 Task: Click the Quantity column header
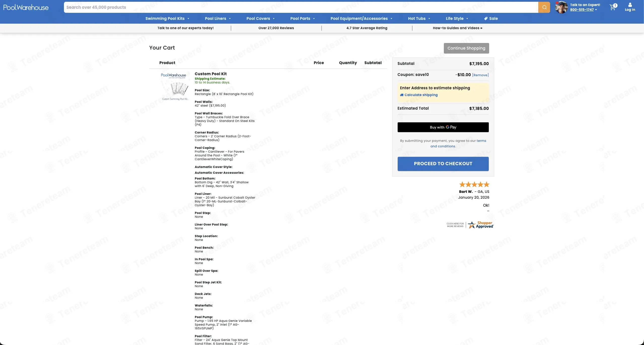[x=348, y=63]
